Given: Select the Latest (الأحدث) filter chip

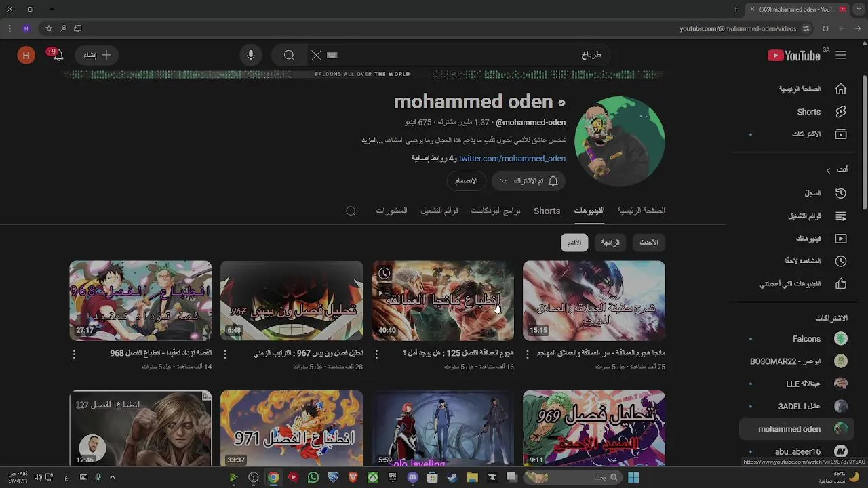Looking at the screenshot, I should [649, 243].
